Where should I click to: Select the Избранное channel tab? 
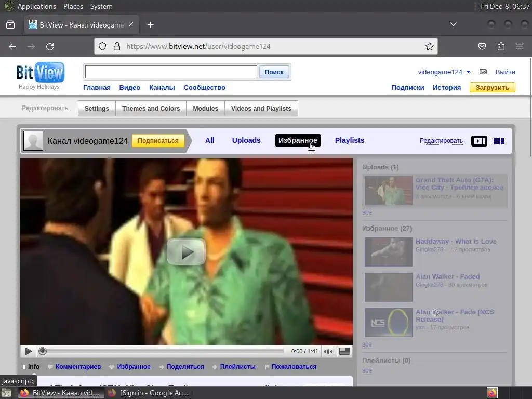pyautogui.click(x=298, y=140)
